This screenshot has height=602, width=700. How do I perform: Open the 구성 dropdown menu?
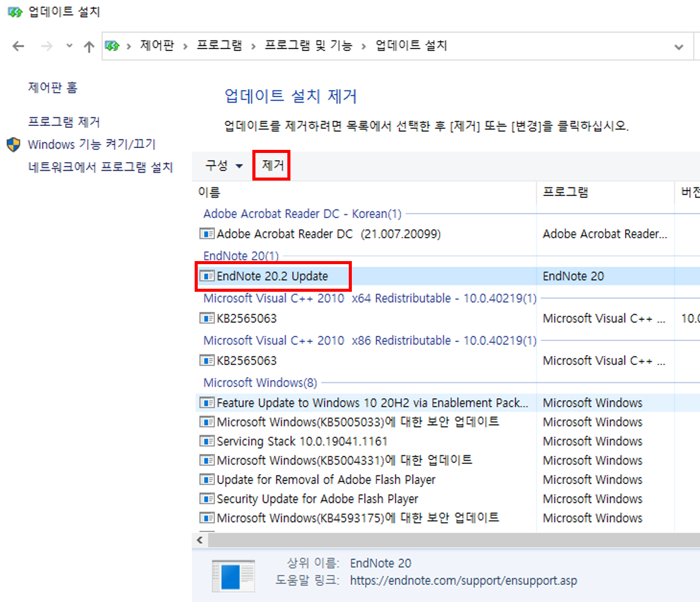224,166
